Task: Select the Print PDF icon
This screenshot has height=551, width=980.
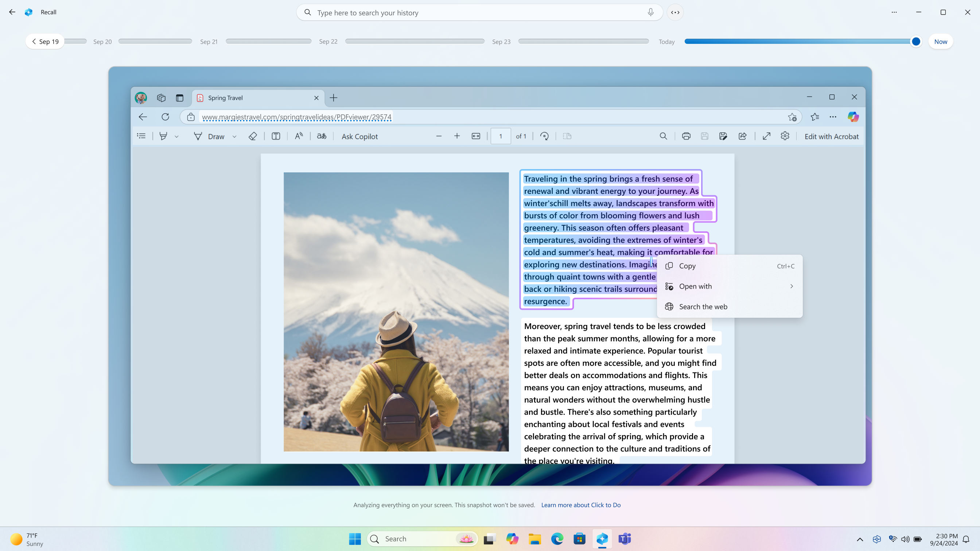Action: tap(686, 136)
